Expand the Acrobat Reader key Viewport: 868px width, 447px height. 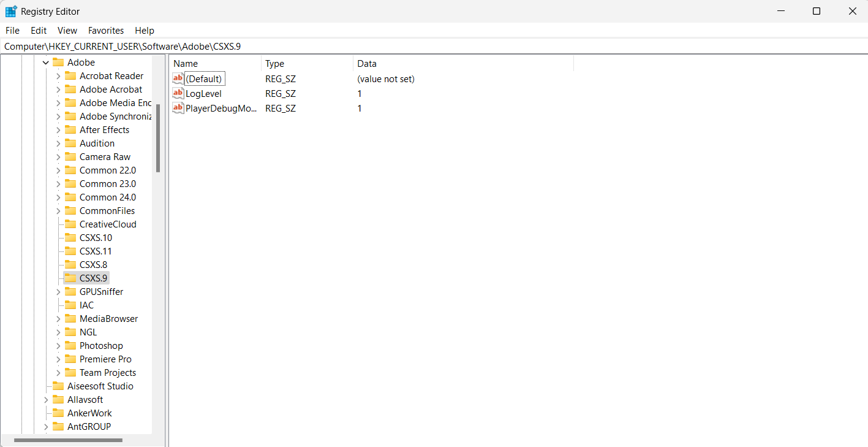[x=58, y=76]
